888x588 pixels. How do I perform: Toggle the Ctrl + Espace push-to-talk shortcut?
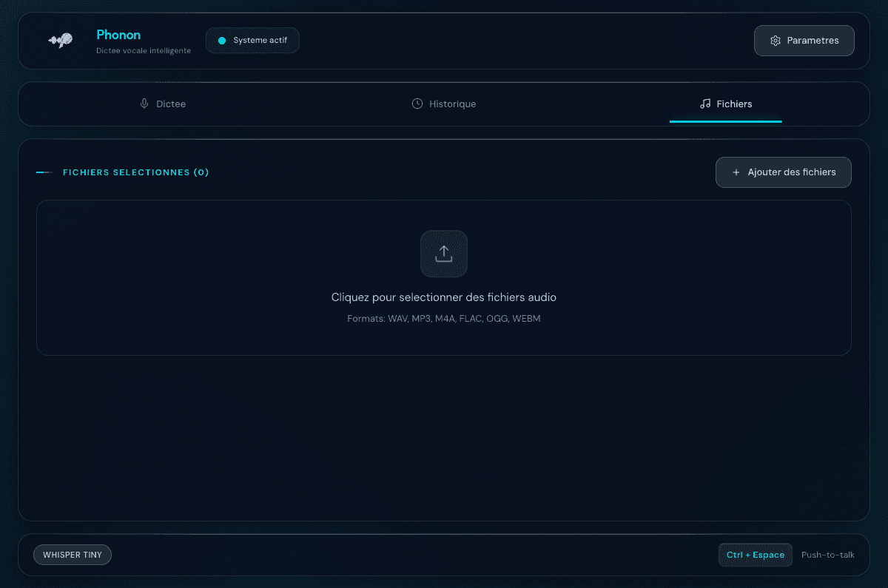pos(756,554)
